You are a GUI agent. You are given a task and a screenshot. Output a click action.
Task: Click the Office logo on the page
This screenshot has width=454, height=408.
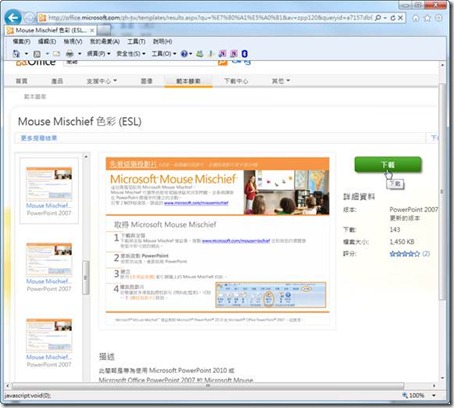[x=36, y=62]
